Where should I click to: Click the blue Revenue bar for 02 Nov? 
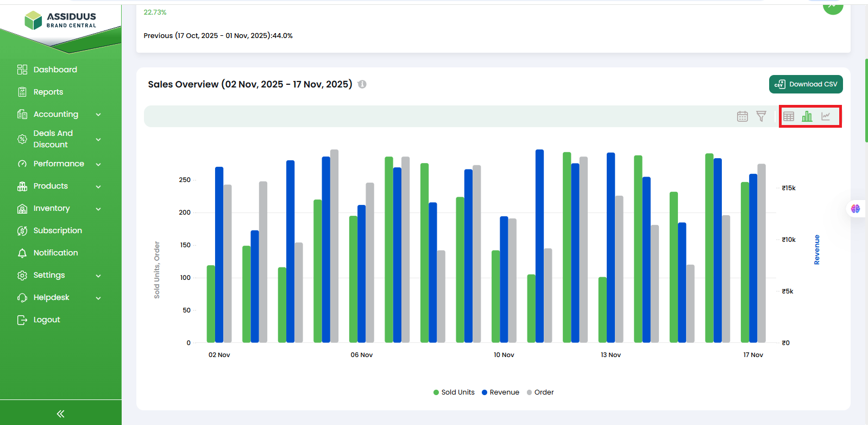click(219, 255)
